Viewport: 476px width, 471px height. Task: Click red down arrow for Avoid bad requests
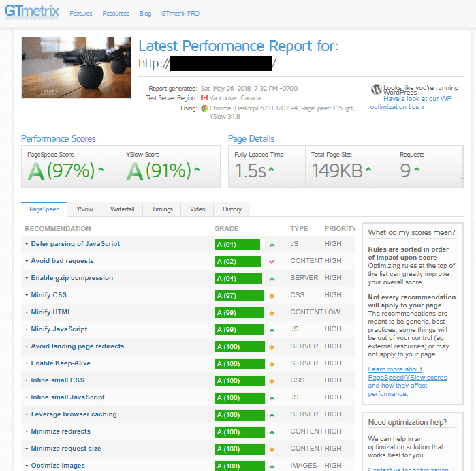point(272,262)
